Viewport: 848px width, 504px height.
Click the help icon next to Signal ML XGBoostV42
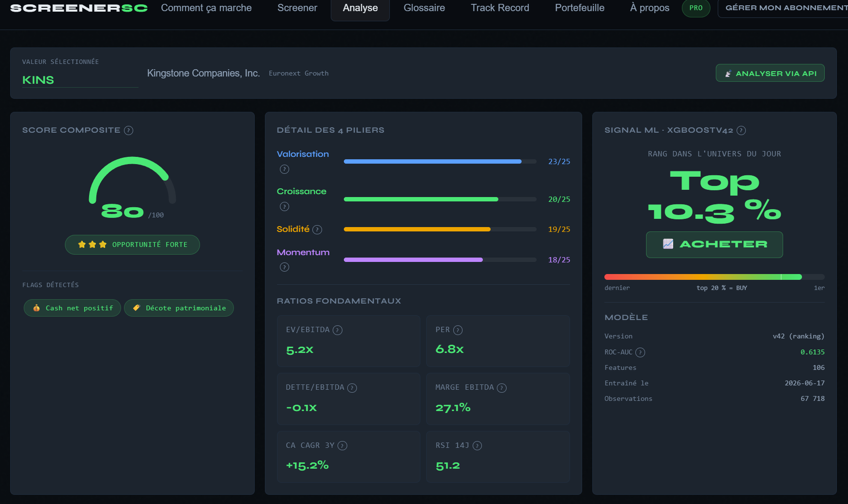click(741, 130)
